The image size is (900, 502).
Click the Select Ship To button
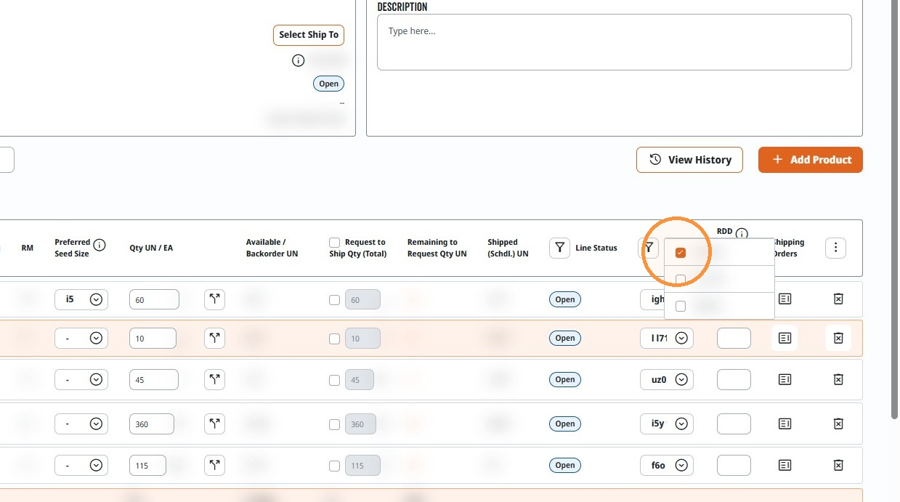(308, 35)
